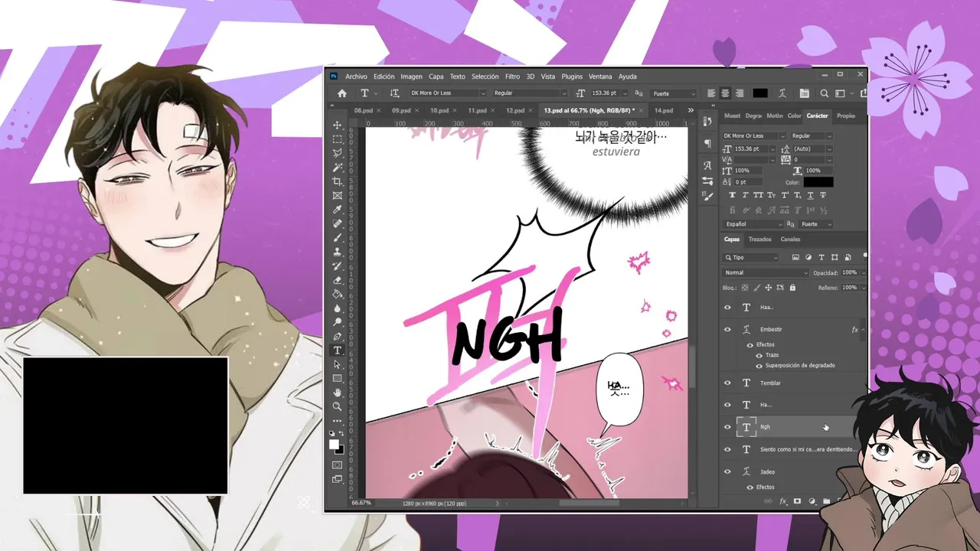Switch to the Canales tab
Image resolution: width=980 pixels, height=551 pixels.
[790, 240]
